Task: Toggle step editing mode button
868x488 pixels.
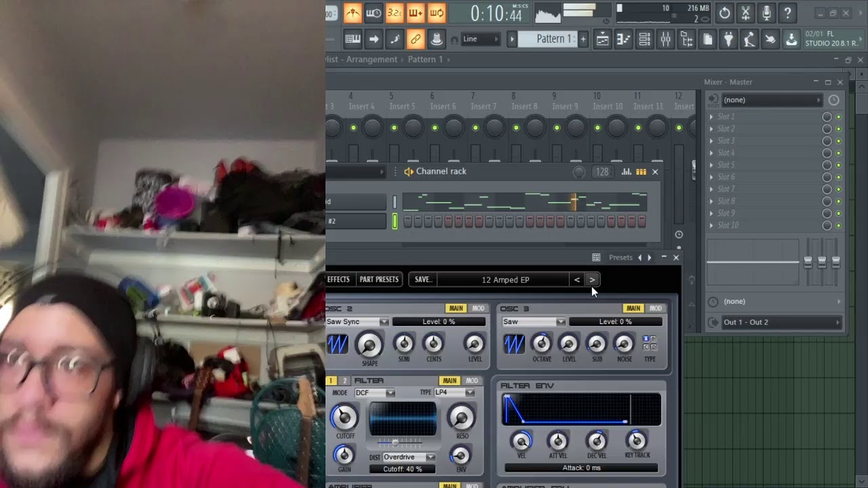Action: (x=395, y=39)
